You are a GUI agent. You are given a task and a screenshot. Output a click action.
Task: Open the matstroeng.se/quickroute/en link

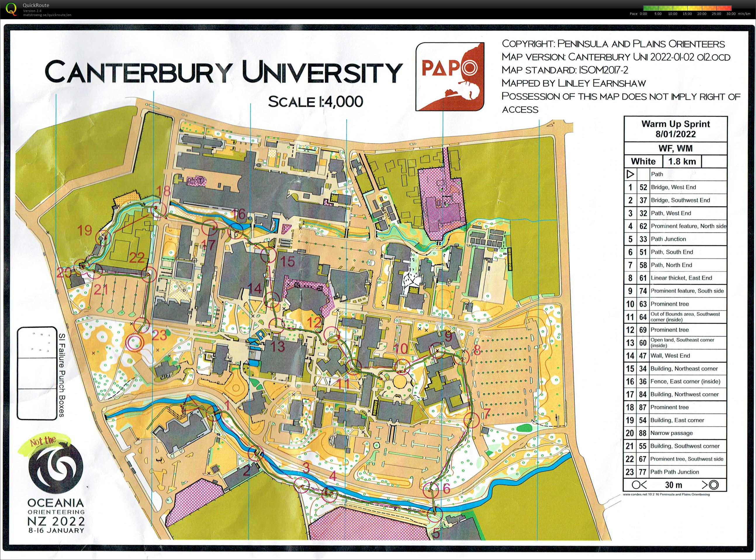point(47,15)
